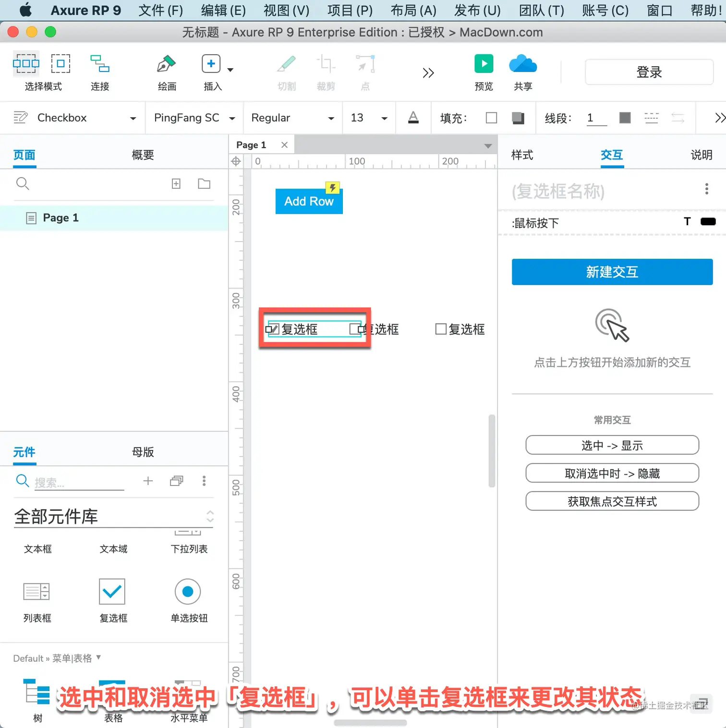
Task: Activate the Connect tool
Action: 100,63
